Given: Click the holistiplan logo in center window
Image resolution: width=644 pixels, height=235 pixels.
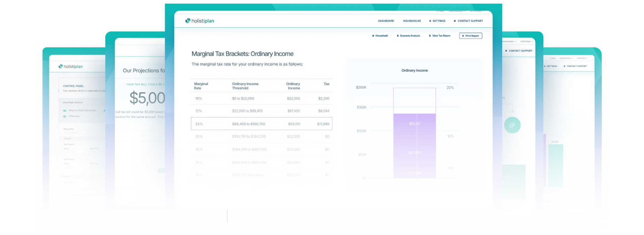Looking at the screenshot, I should click(200, 21).
